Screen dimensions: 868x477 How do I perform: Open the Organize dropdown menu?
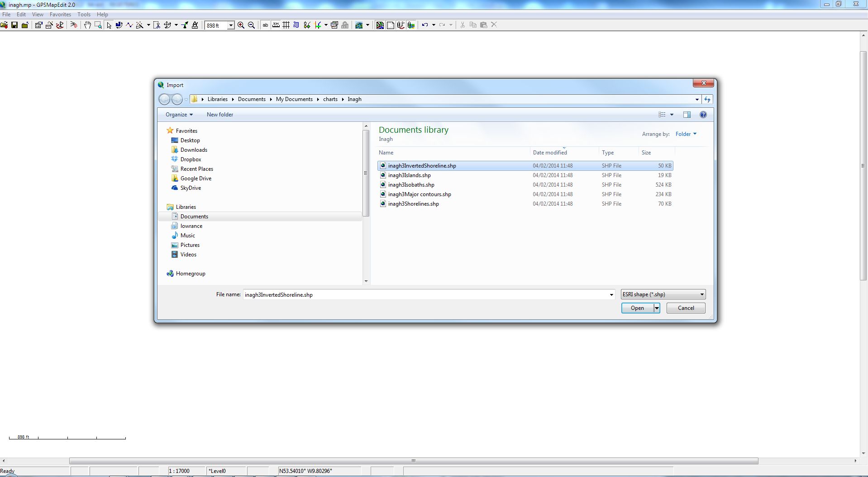179,115
